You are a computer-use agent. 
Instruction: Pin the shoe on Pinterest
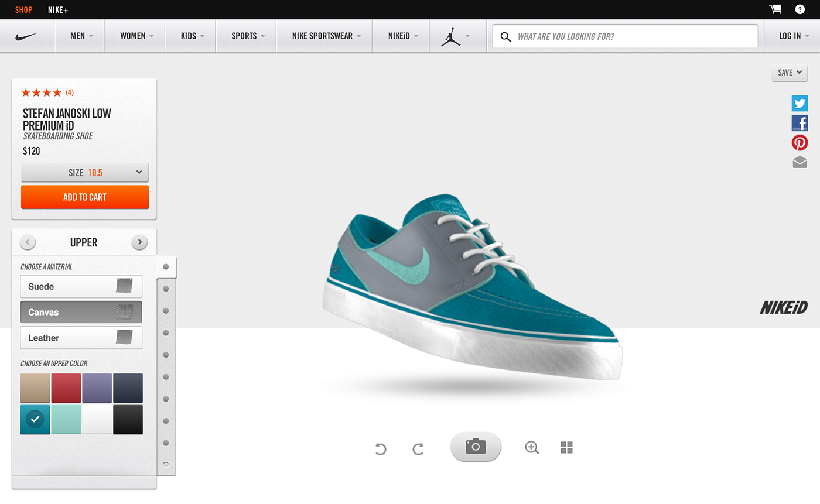tap(800, 143)
